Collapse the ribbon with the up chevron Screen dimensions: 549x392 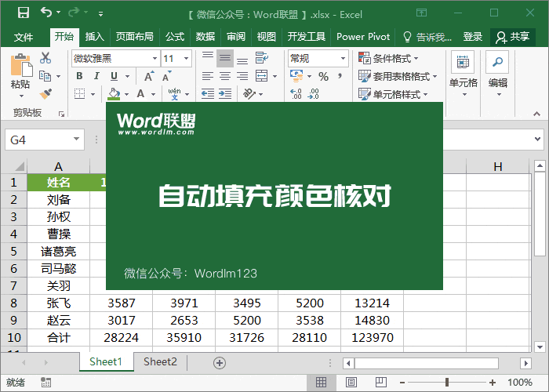coord(536,114)
